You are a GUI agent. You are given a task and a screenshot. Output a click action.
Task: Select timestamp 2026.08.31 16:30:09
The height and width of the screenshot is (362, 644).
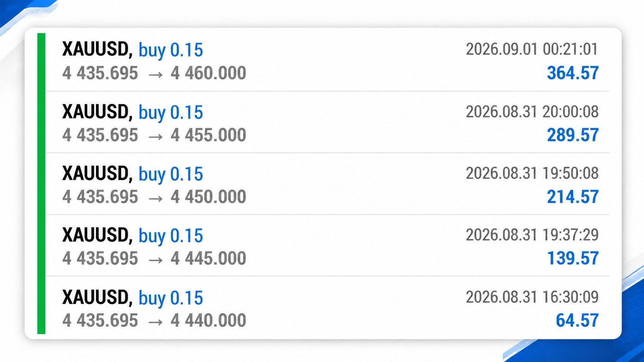532,297
